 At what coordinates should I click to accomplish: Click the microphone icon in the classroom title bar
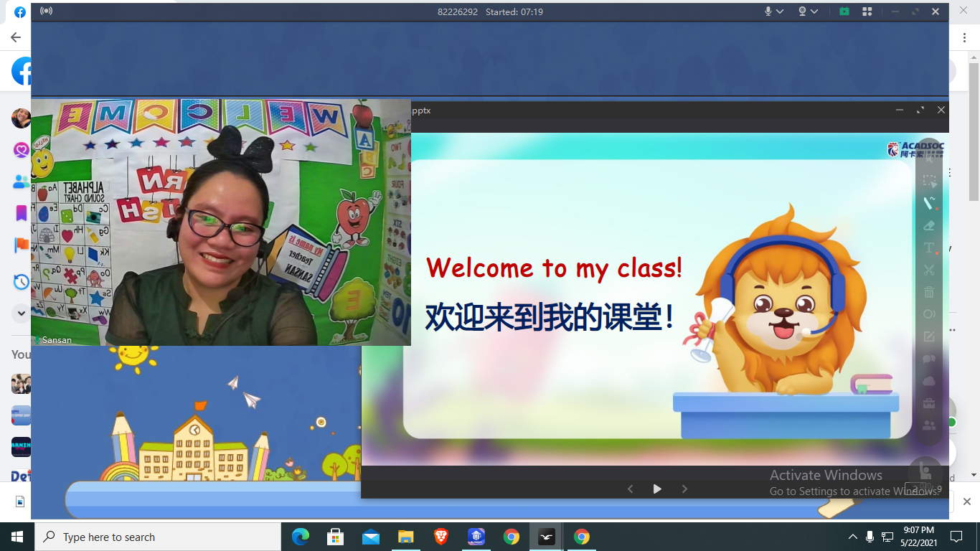pos(768,11)
